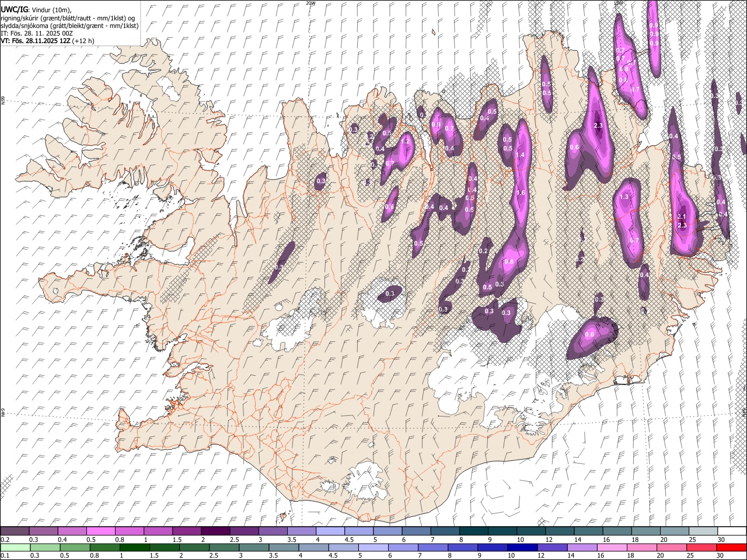This screenshot has width=747, height=560.
Task: Click the 'rigning/skúrir' legend description text
Action: (19, 18)
